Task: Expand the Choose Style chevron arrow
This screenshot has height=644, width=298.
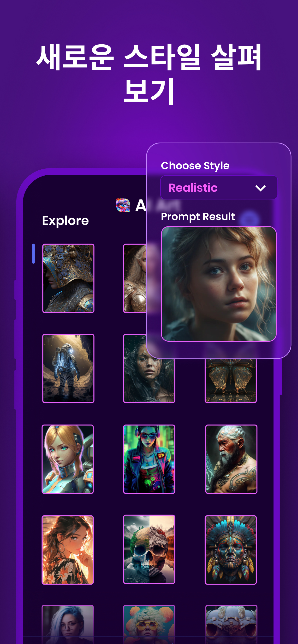Action: (x=260, y=188)
